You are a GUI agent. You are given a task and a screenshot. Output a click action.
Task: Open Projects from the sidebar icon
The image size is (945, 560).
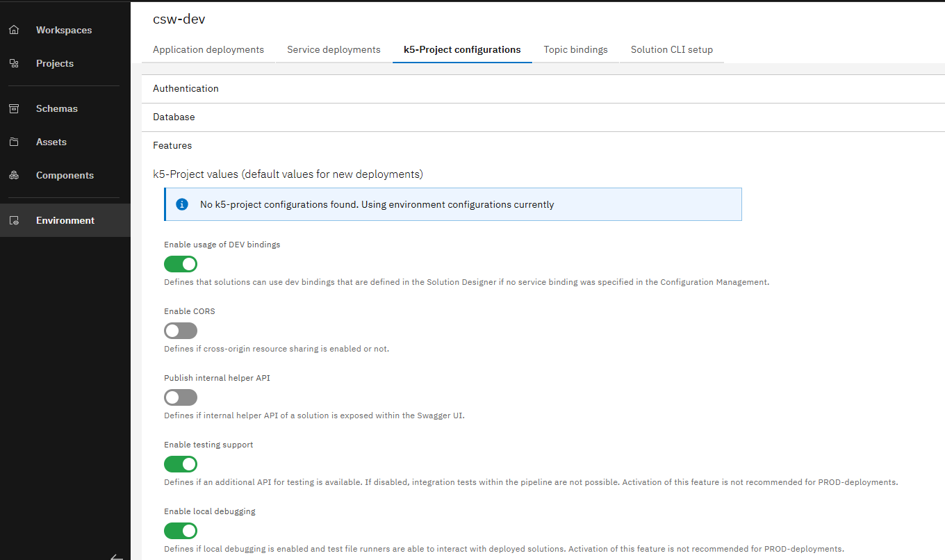[14, 63]
